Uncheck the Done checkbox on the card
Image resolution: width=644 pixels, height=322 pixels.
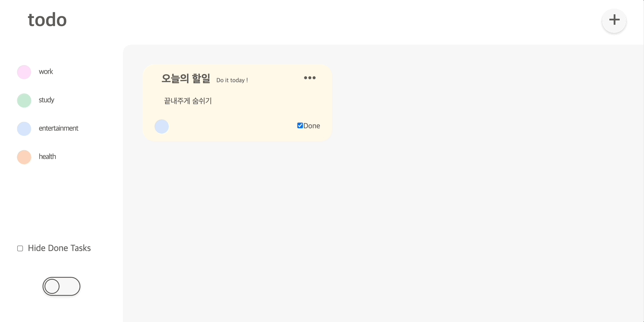point(300,125)
